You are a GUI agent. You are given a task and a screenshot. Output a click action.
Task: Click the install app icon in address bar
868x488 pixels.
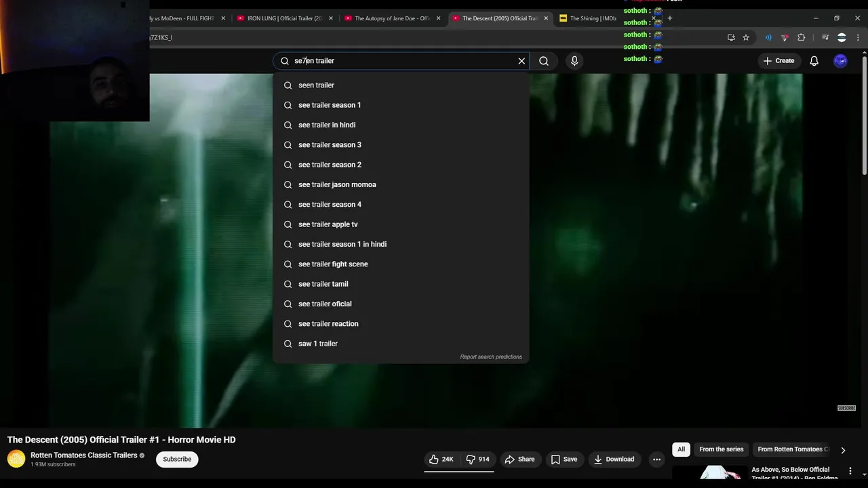731,37
